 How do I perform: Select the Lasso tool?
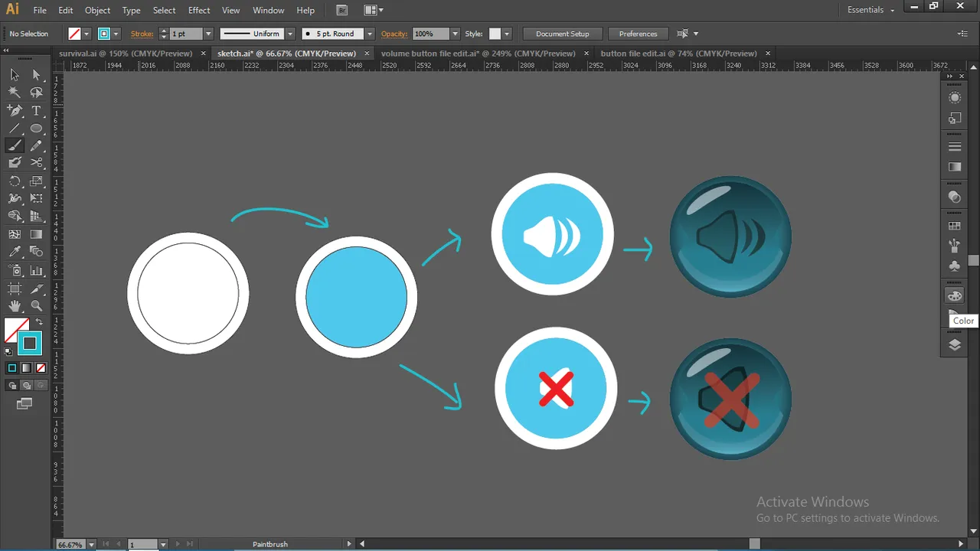point(36,92)
